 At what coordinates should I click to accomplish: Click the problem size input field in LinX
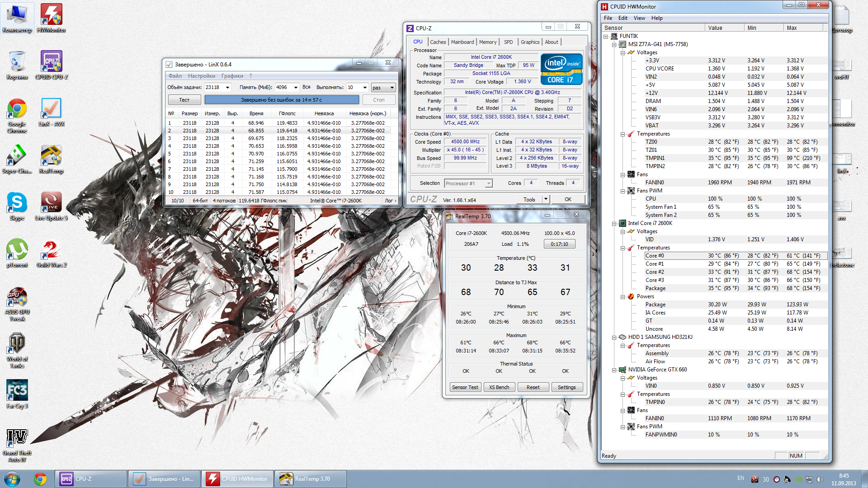(214, 88)
